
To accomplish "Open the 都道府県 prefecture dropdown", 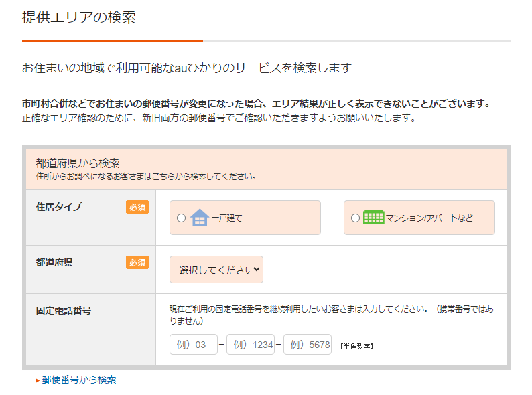I will 216,270.
